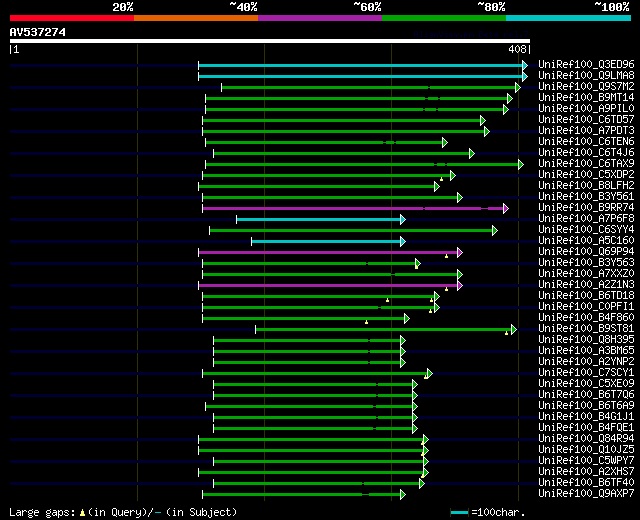Open the UniRef100_Q3ED96 hit label
The image size is (640, 520).
(586, 64)
